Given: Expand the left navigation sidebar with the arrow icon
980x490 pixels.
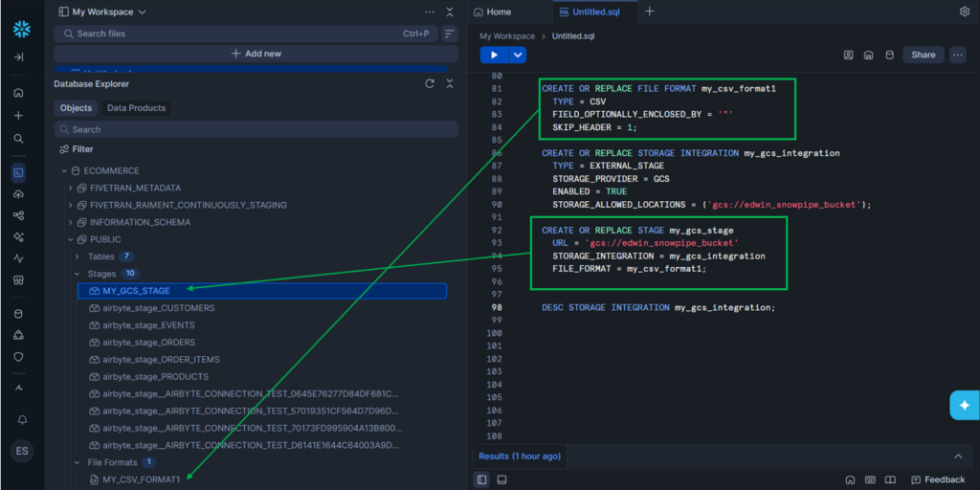Looking at the screenshot, I should 19,57.
